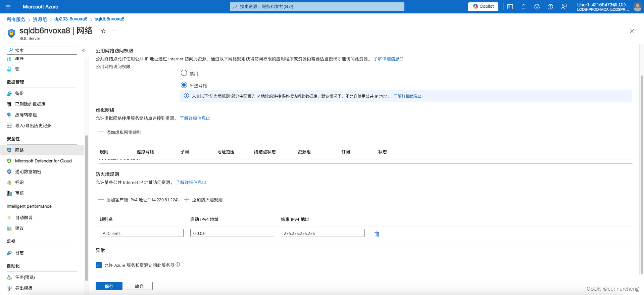The height and width of the screenshot is (295, 644).
Task: Click the 地址范围 column header
Action: pos(226,152)
